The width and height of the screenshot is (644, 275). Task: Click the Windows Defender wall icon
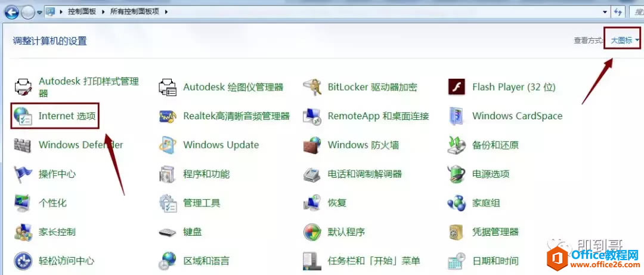(23, 145)
